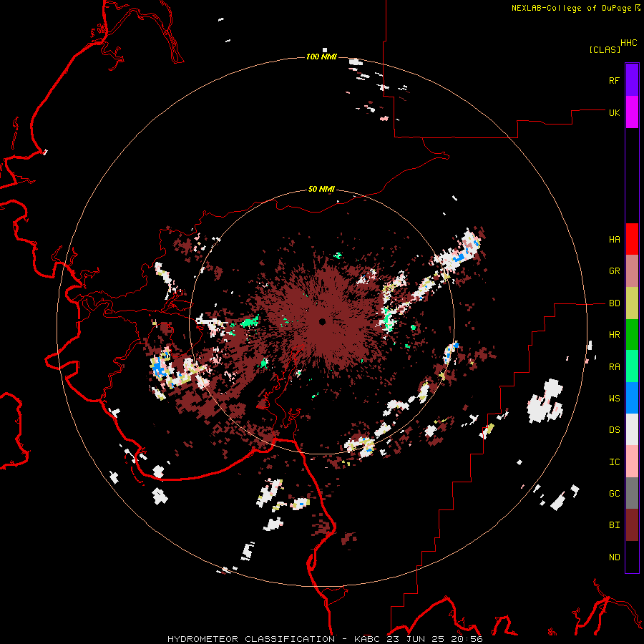Click the 'HHC' product code text

click(x=629, y=43)
